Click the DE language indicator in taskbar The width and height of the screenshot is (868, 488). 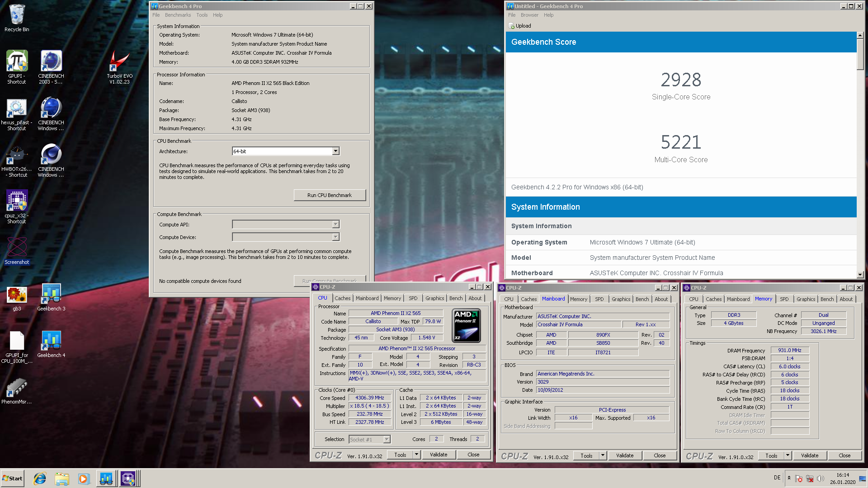[x=777, y=478]
